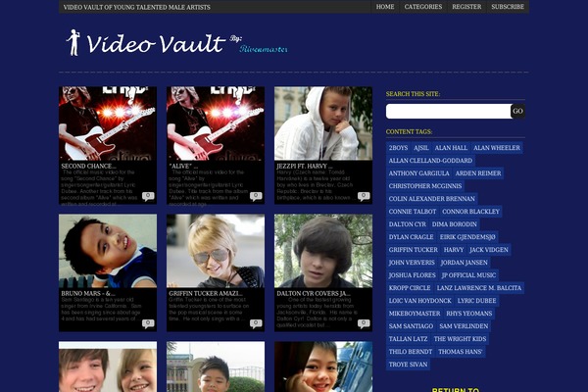588x392 pixels.
Task: Open comments on the Second Chance post
Action: (x=148, y=196)
